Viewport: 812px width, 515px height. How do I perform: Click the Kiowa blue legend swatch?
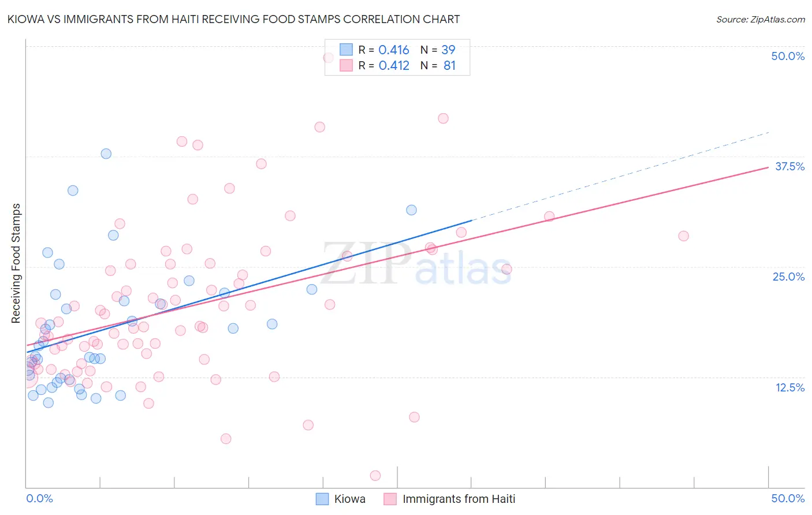pyautogui.click(x=322, y=499)
